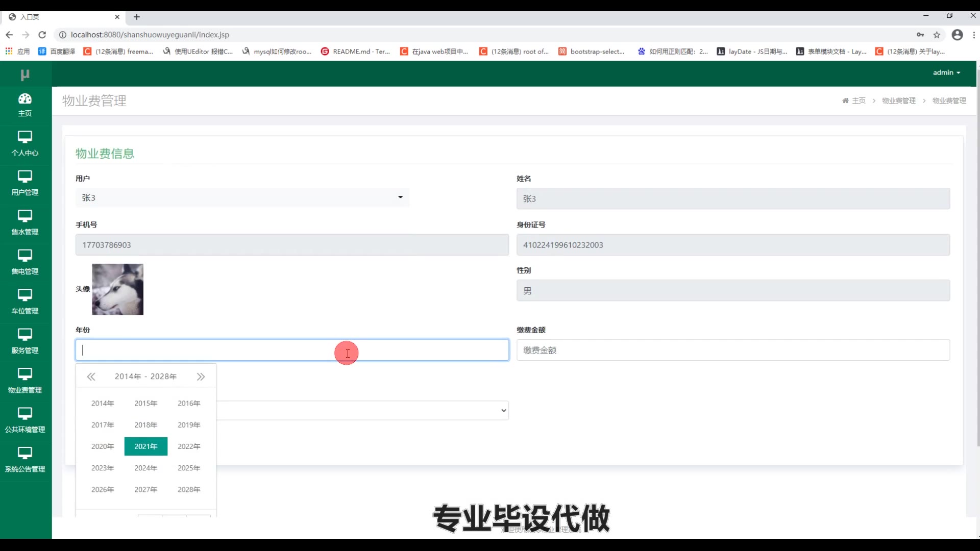Open 车位管理 sidebar icon

tap(25, 295)
